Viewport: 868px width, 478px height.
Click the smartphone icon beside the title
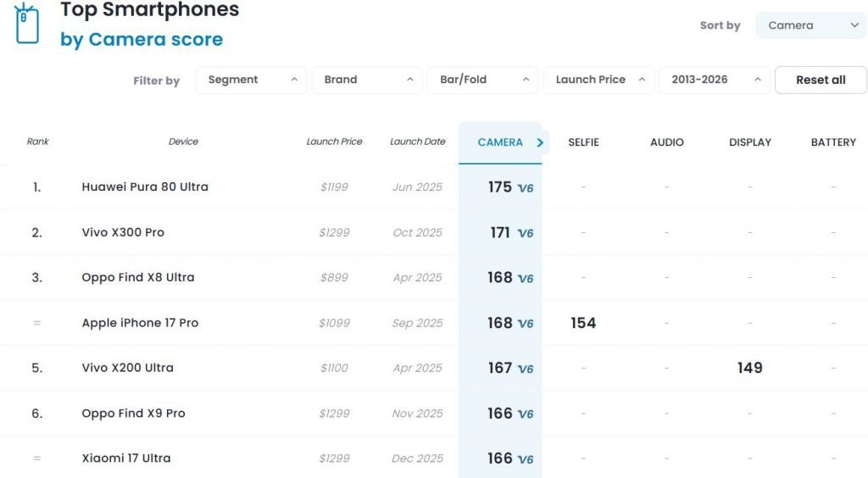pyautogui.click(x=26, y=25)
